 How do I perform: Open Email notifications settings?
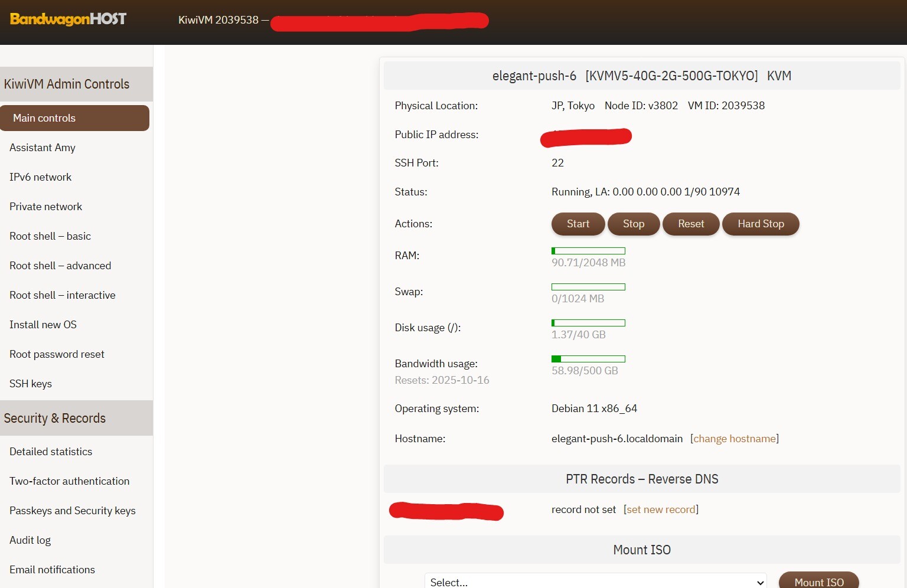point(52,570)
